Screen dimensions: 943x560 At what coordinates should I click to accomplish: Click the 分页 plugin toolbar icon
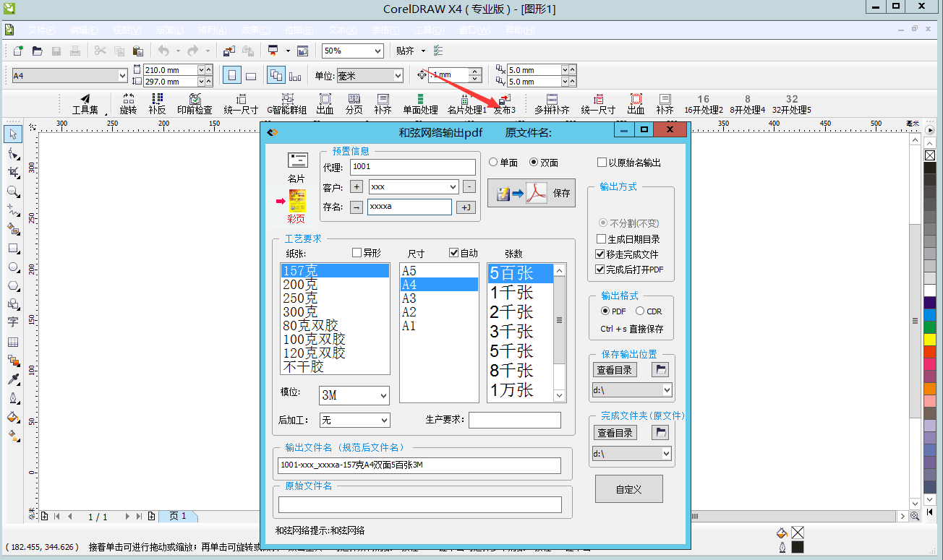[x=354, y=104]
